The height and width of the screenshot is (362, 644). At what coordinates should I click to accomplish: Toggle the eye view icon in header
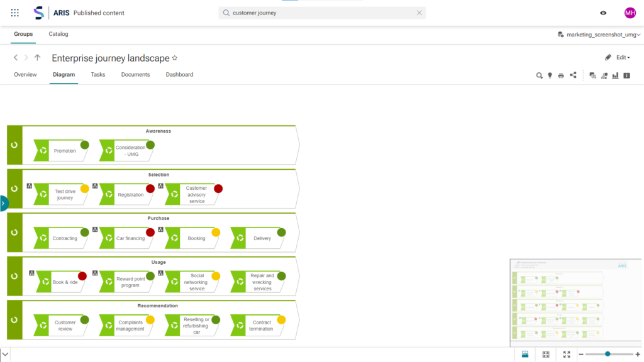(x=603, y=13)
